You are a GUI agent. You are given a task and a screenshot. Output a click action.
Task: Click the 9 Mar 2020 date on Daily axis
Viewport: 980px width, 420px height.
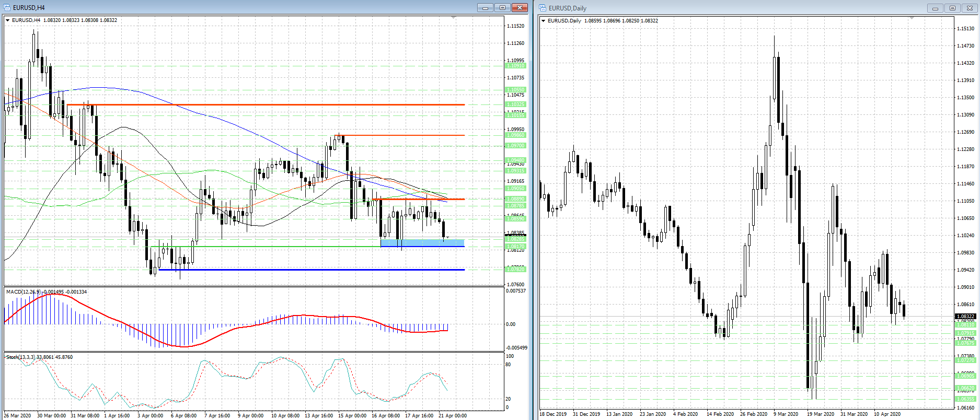[x=786, y=414]
